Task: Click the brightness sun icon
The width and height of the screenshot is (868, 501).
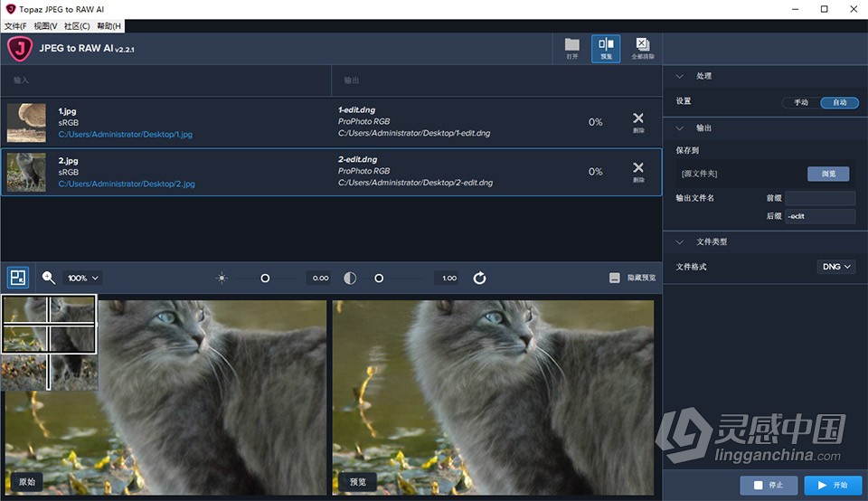Action: pyautogui.click(x=222, y=278)
